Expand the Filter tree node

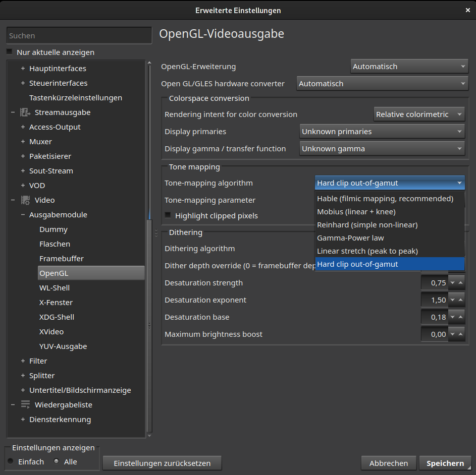click(x=23, y=361)
